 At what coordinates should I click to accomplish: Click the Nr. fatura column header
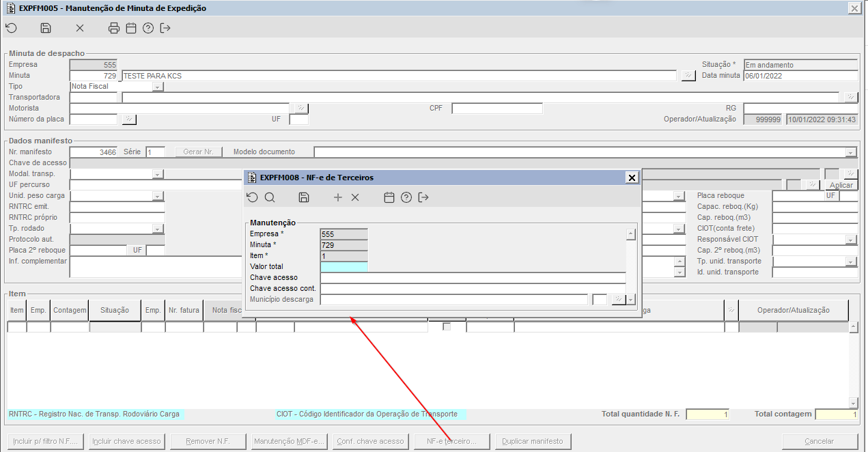184,310
